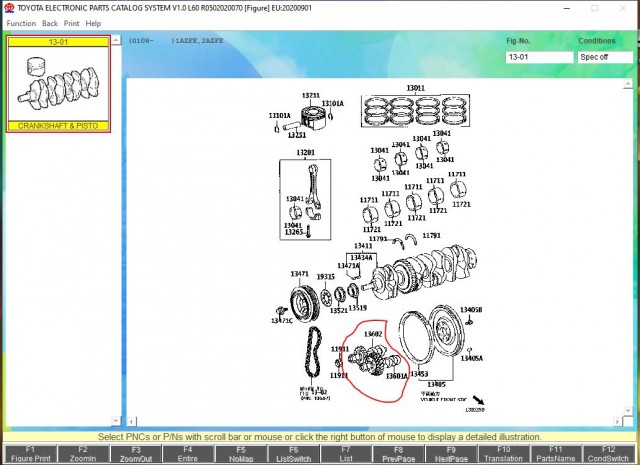Select PNC 13471 pulley label
640x465 pixels.
[300, 274]
